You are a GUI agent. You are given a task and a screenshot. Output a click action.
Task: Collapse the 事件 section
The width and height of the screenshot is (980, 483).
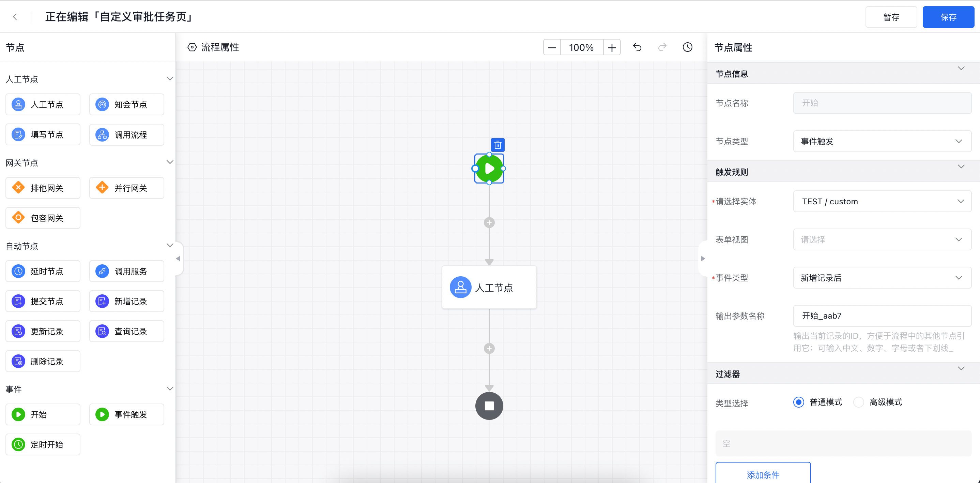click(170, 389)
